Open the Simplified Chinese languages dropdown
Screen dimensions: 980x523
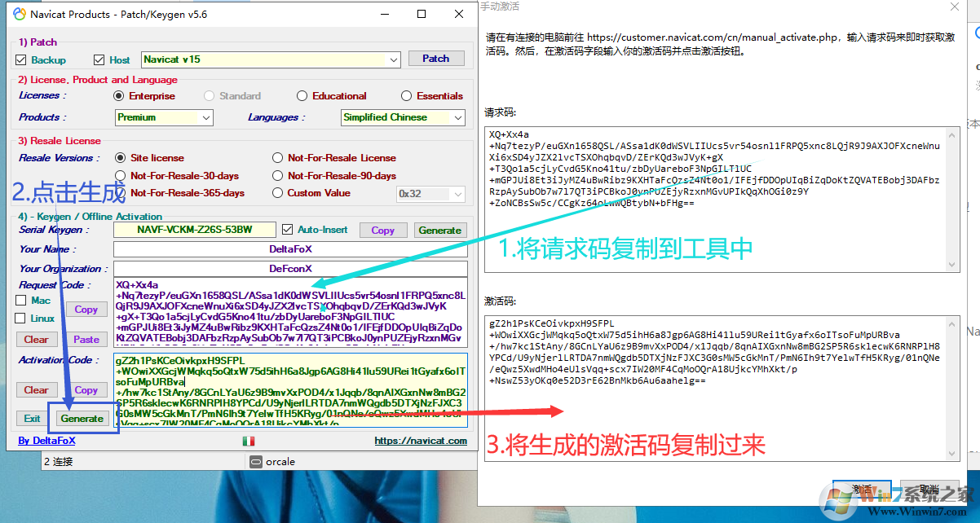[x=457, y=117]
